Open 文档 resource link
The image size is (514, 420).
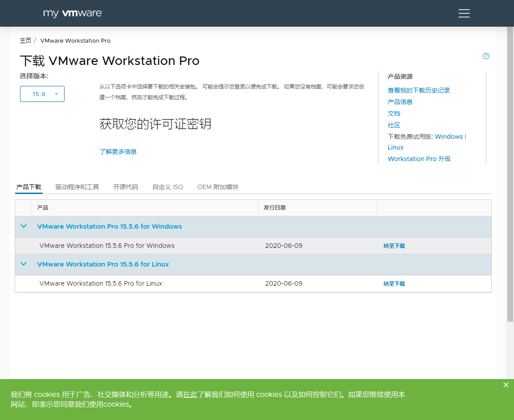click(394, 114)
